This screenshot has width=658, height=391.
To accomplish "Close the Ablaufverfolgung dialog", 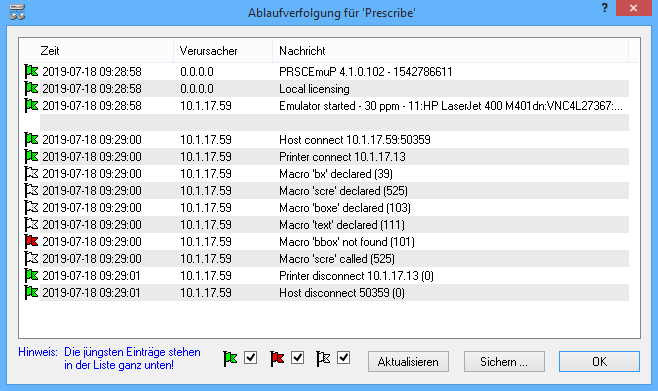I will point(634,8).
